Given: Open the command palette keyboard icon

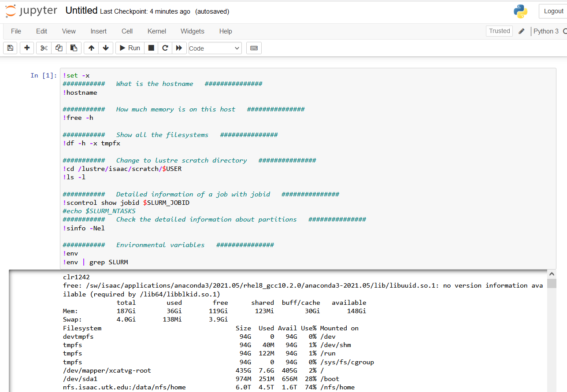Looking at the screenshot, I should coord(254,48).
